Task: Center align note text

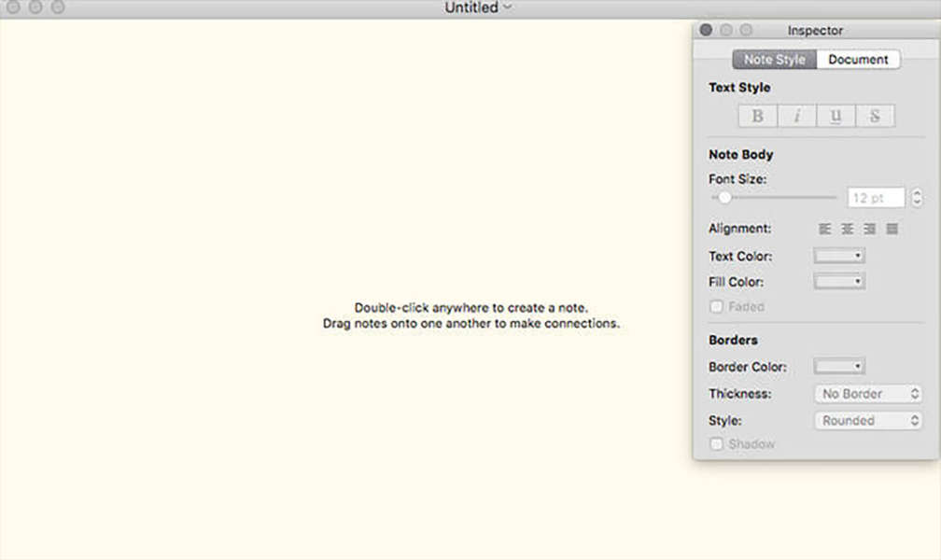Action: 848,229
